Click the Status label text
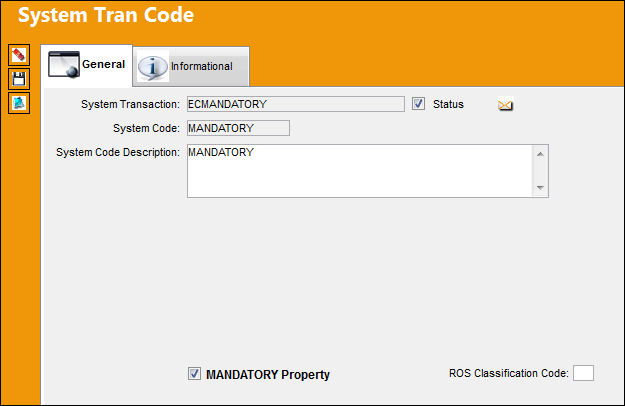The image size is (625, 406). [448, 104]
